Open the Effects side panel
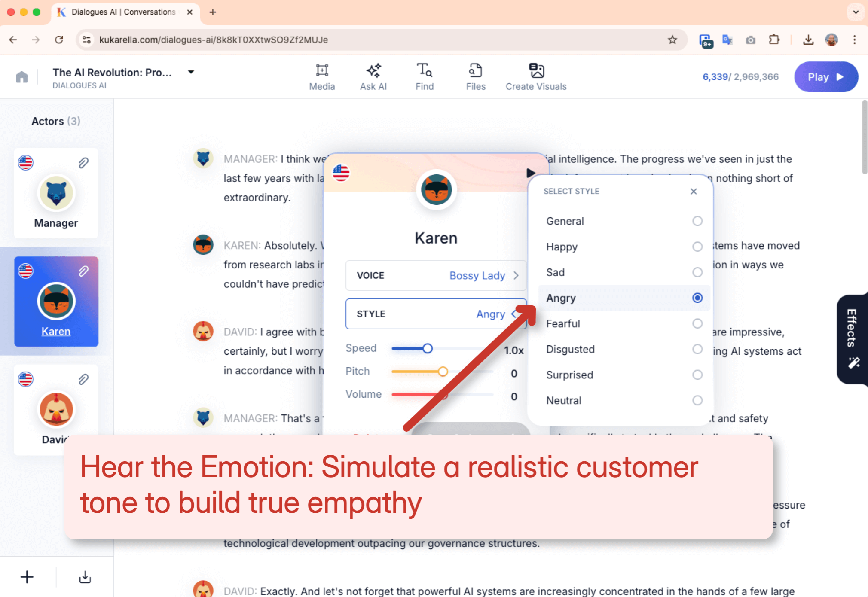Image resolution: width=868 pixels, height=597 pixels. click(x=852, y=339)
